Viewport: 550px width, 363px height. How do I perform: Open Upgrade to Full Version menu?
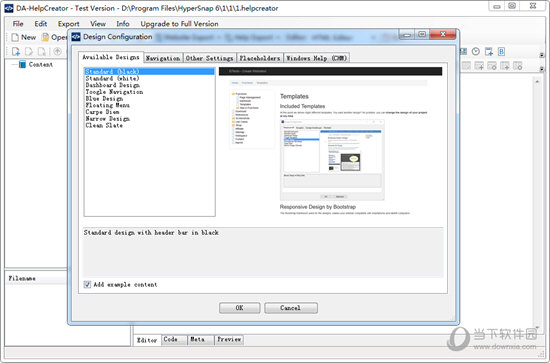179,24
